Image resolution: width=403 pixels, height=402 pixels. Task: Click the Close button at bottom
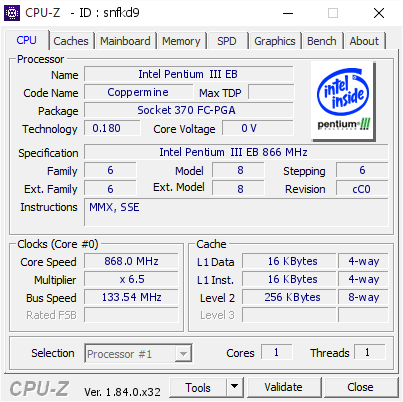pyautogui.click(x=360, y=387)
